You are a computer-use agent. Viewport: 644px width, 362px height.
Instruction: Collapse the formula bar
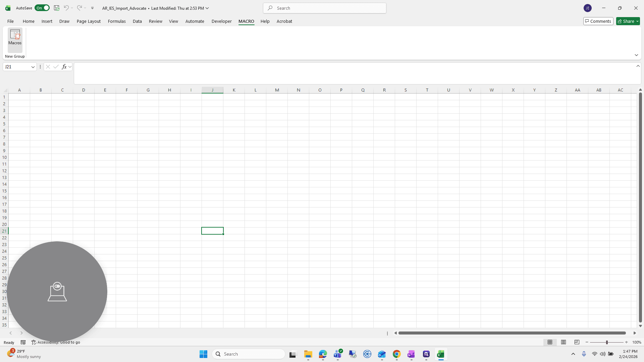click(638, 66)
